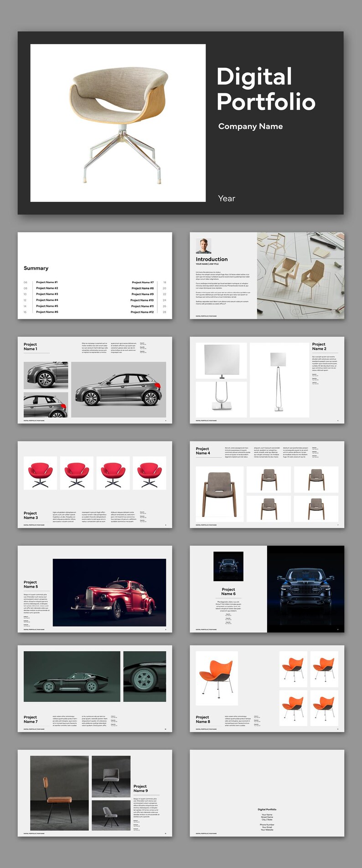The image size is (362, 868).
Task: Click the "Project Name 5" heading
Action: 31,584
